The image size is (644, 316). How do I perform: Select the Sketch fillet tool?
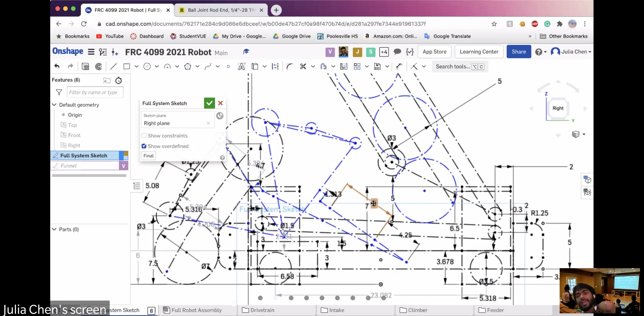(290, 66)
